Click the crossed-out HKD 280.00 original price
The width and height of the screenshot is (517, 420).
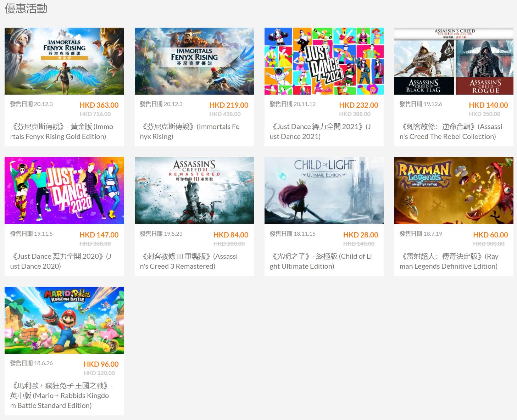point(229,244)
